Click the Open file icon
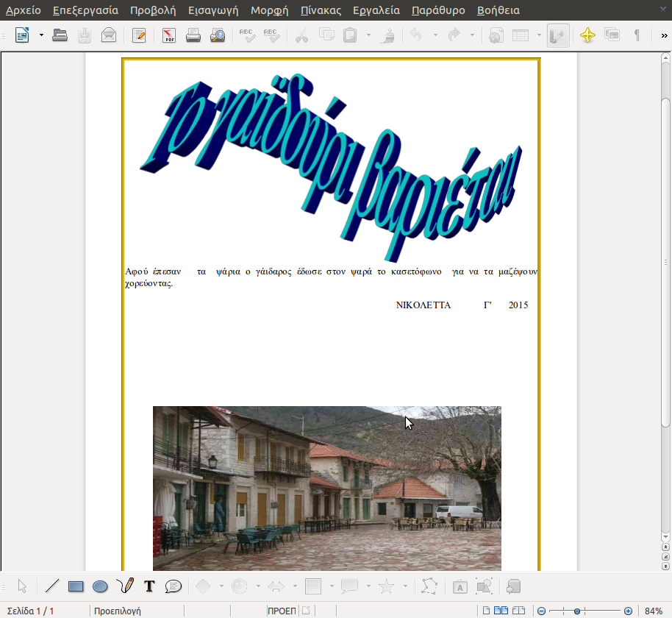Screen dimensions: 672x618 pyautogui.click(x=60, y=35)
